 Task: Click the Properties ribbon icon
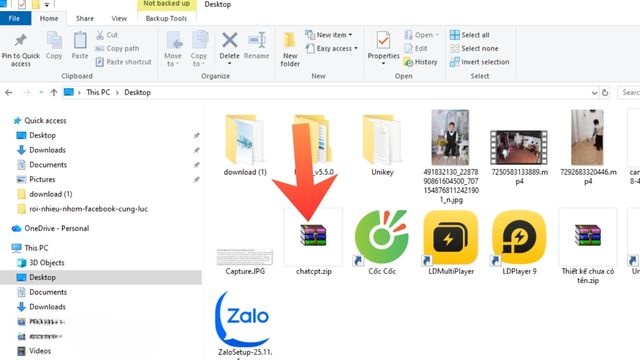point(383,41)
